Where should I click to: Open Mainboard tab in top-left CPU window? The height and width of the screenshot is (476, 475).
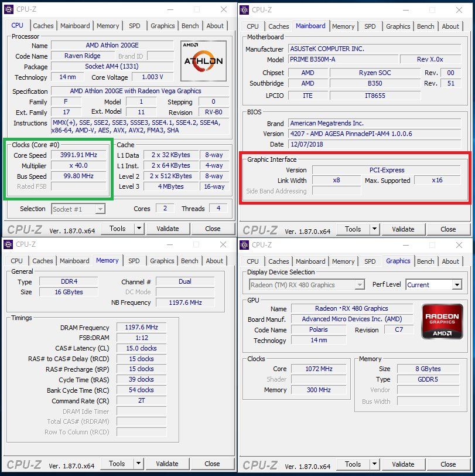(x=75, y=26)
